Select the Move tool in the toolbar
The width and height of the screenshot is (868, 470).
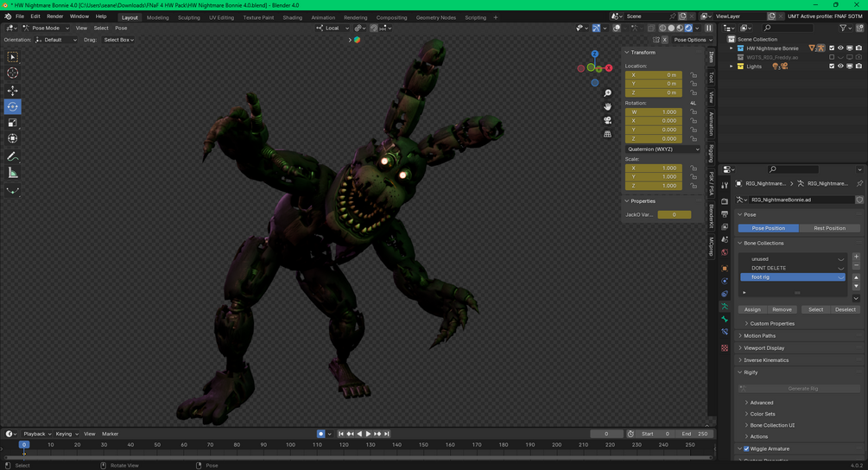13,90
